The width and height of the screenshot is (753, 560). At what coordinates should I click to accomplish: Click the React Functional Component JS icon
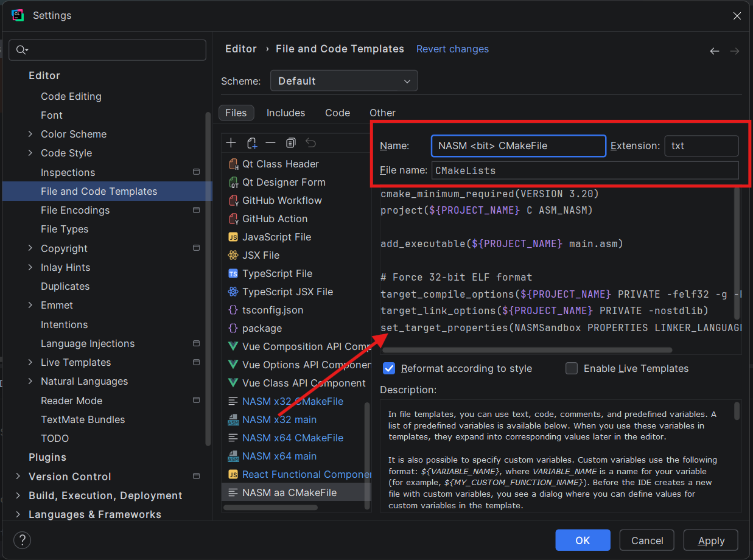(233, 474)
